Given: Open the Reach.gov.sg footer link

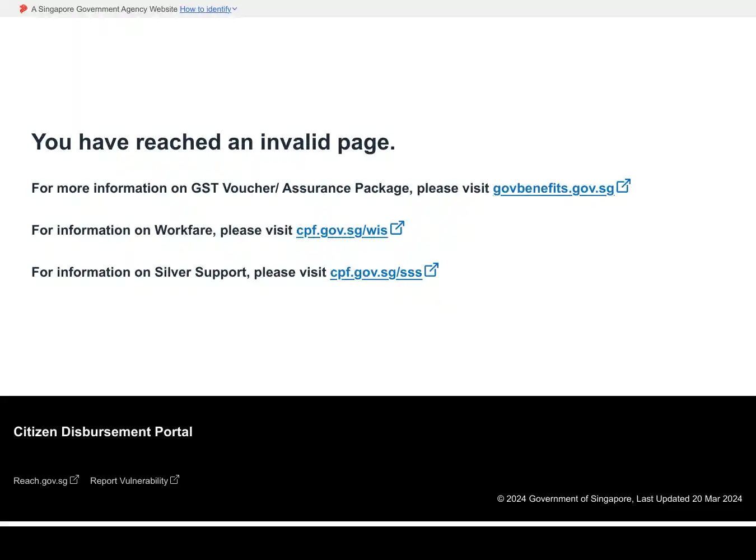Looking at the screenshot, I should [40, 480].
